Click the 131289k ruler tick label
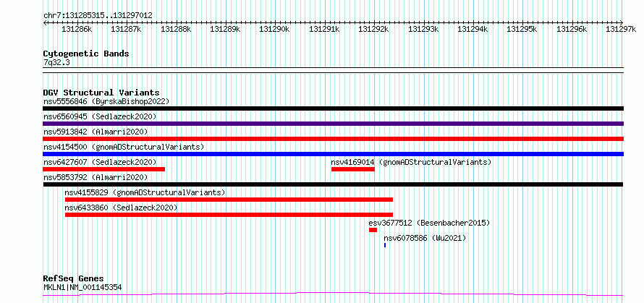 [x=225, y=29]
